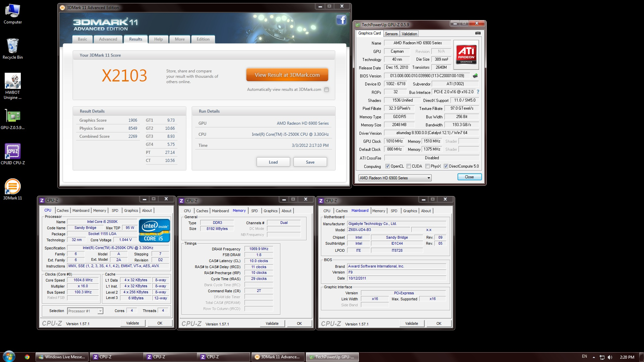Open the volume icon in system tray
Screen dimensions: 644x362
coord(610,357)
